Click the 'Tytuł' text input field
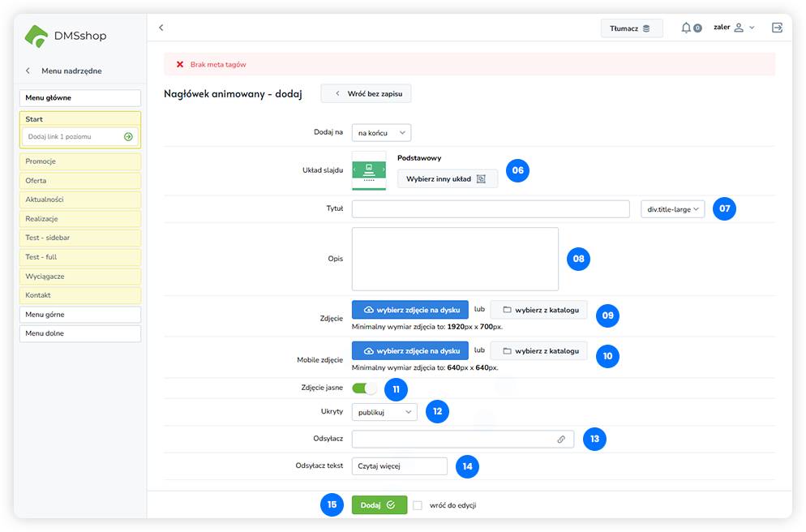The height and width of the screenshot is (532, 806). point(490,209)
